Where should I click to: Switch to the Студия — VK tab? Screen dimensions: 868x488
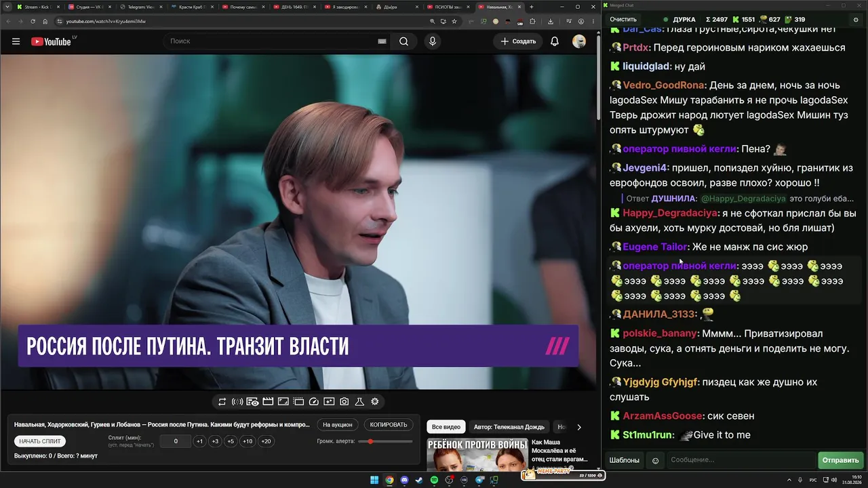90,7
